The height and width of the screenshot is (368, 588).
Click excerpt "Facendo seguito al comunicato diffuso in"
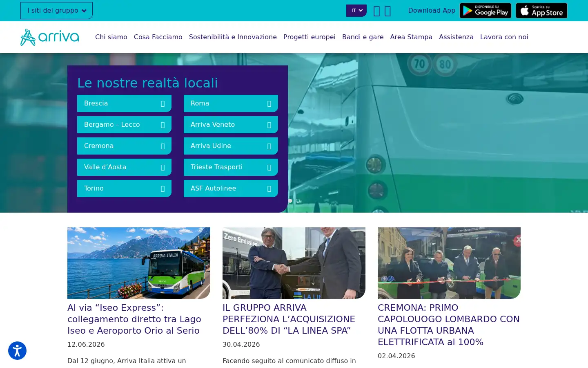(x=289, y=361)
